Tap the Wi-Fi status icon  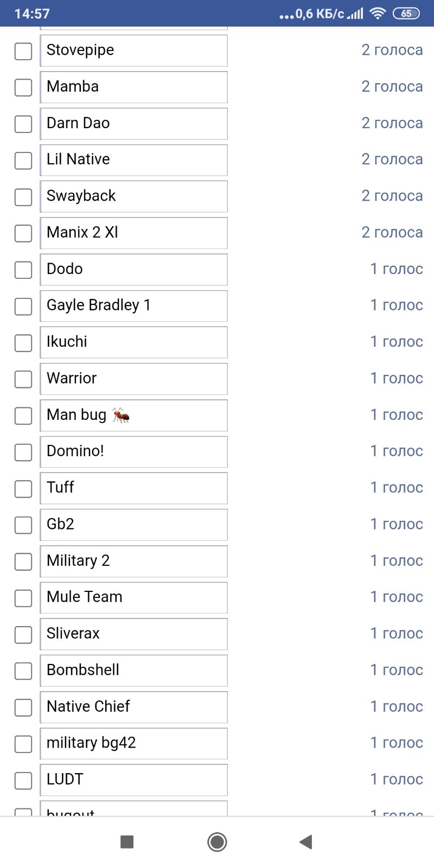(377, 14)
